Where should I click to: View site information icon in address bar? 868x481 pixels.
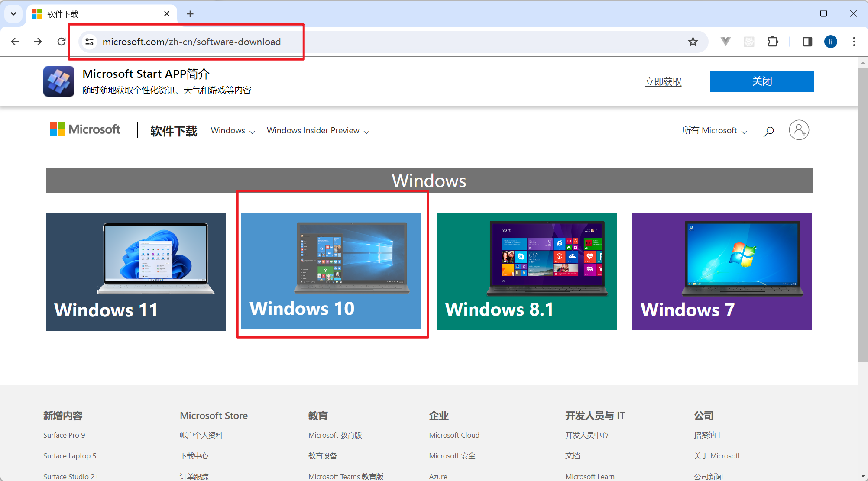tap(89, 42)
